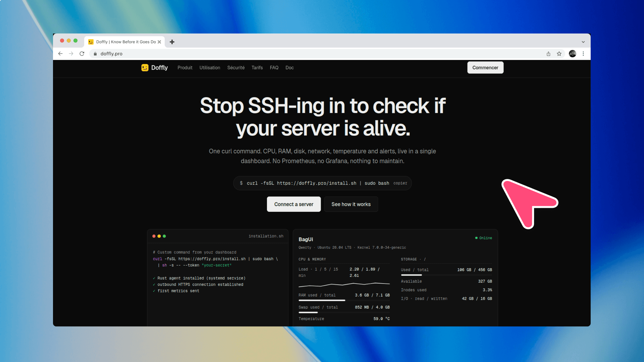Click the storage Used / total progress bar
The image size is (644, 362).
(x=446, y=275)
